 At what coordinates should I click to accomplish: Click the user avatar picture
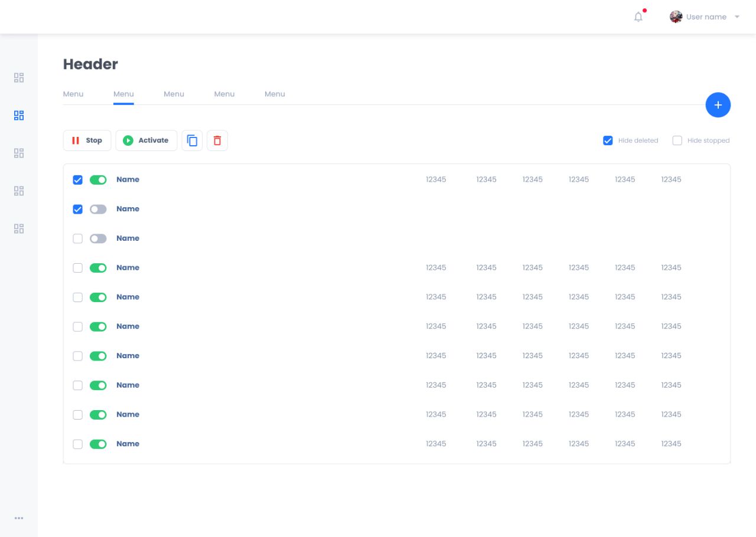(676, 17)
